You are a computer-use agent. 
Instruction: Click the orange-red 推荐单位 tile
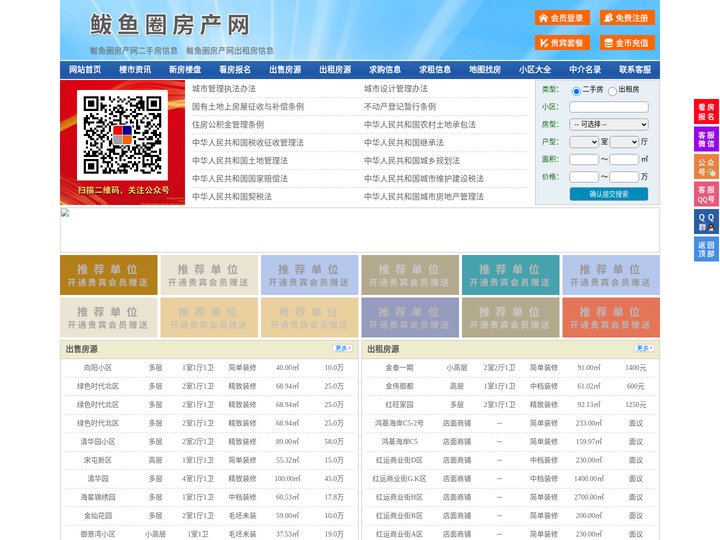611,317
